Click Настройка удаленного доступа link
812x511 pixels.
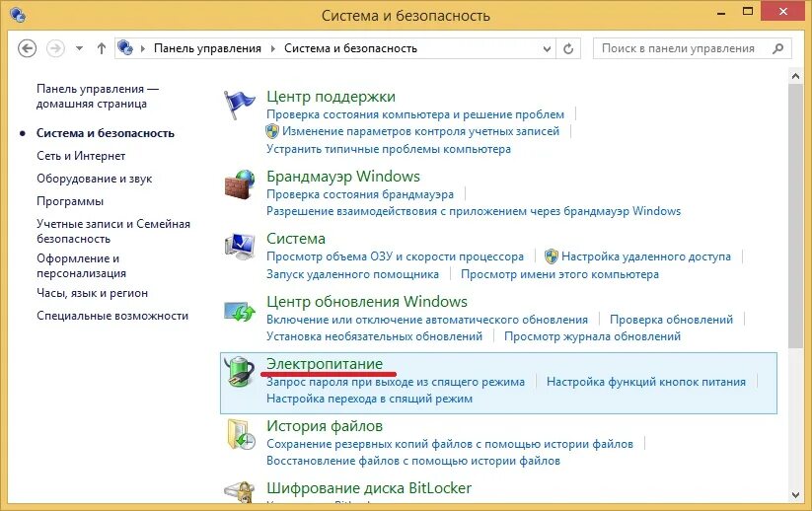click(x=646, y=256)
